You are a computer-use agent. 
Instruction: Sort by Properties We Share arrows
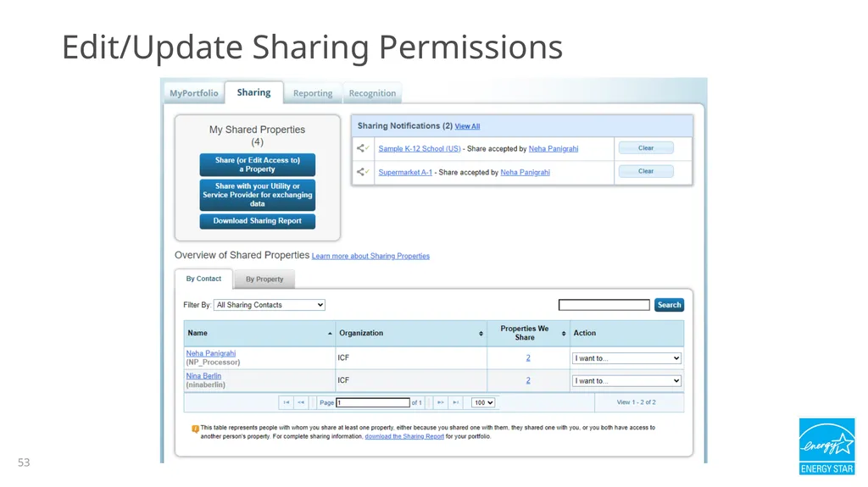tap(564, 333)
